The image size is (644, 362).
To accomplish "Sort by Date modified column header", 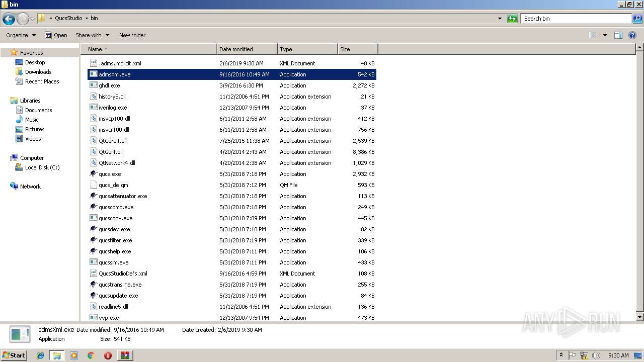I will tap(247, 49).
